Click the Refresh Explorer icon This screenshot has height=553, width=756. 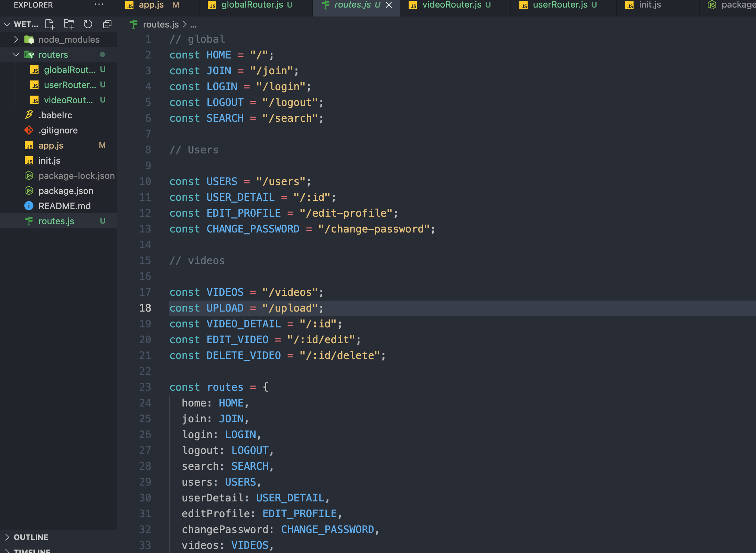tap(88, 24)
